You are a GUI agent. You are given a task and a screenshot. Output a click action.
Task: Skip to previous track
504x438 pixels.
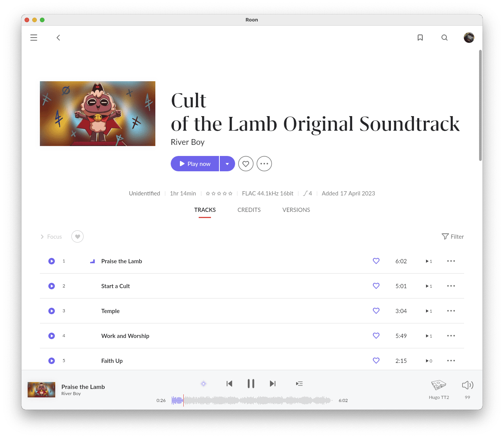tap(229, 384)
